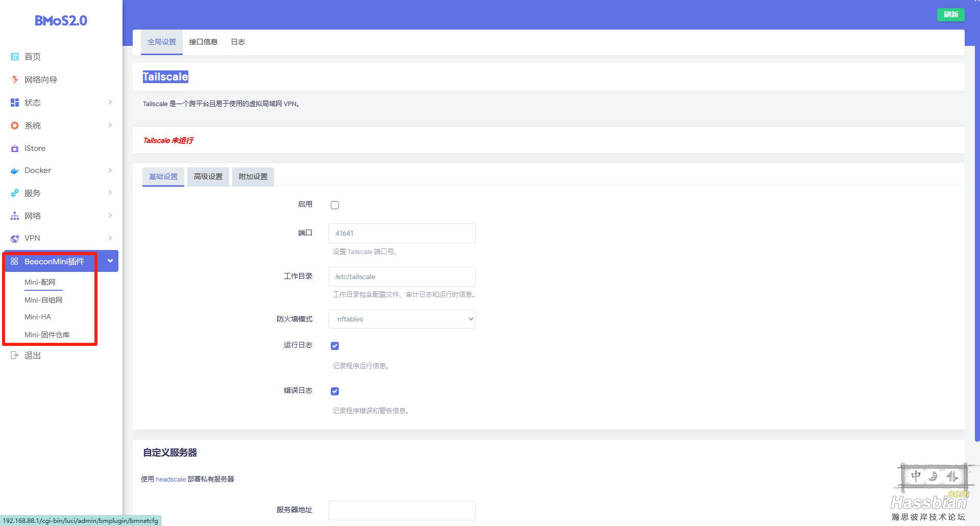
Task: Expand the 系统 menu chevron
Action: click(x=110, y=125)
